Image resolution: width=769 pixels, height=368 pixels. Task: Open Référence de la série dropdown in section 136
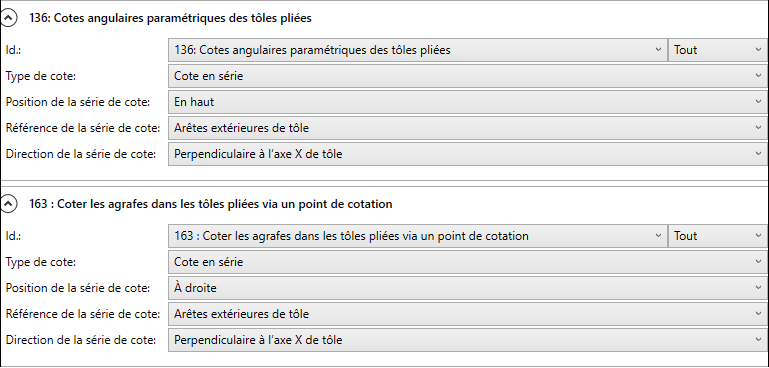pyautogui.click(x=468, y=128)
